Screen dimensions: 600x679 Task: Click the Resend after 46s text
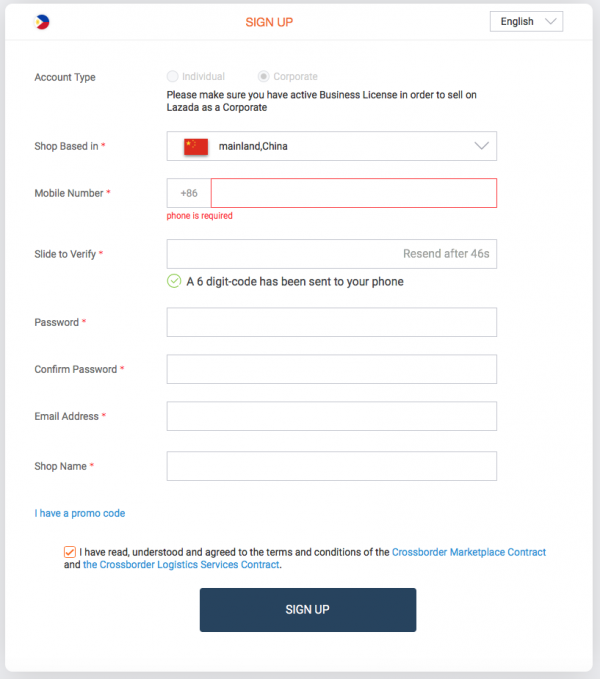[x=446, y=254]
